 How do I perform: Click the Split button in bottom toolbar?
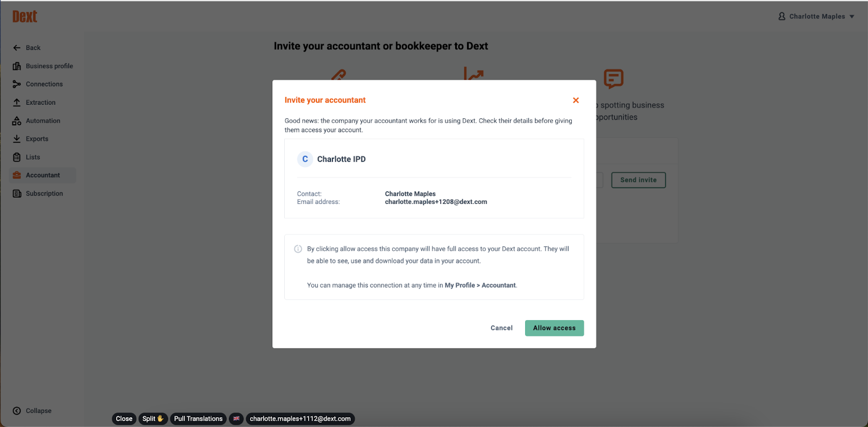click(x=153, y=419)
